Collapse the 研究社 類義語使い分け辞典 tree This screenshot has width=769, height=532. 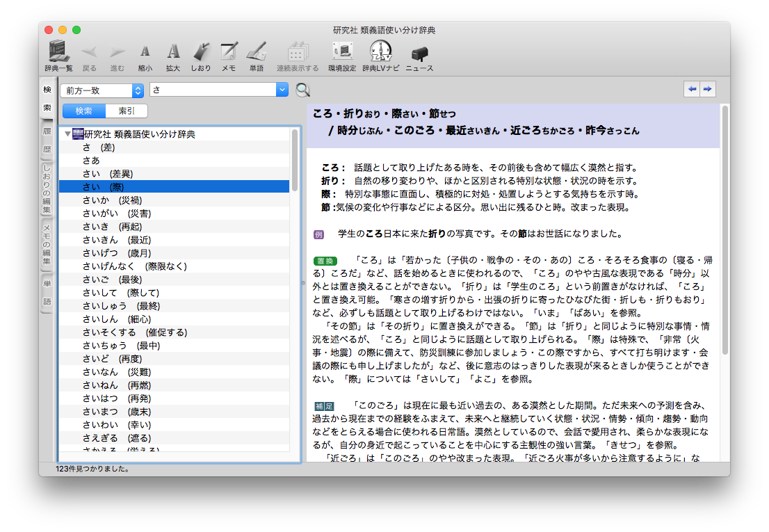67,134
